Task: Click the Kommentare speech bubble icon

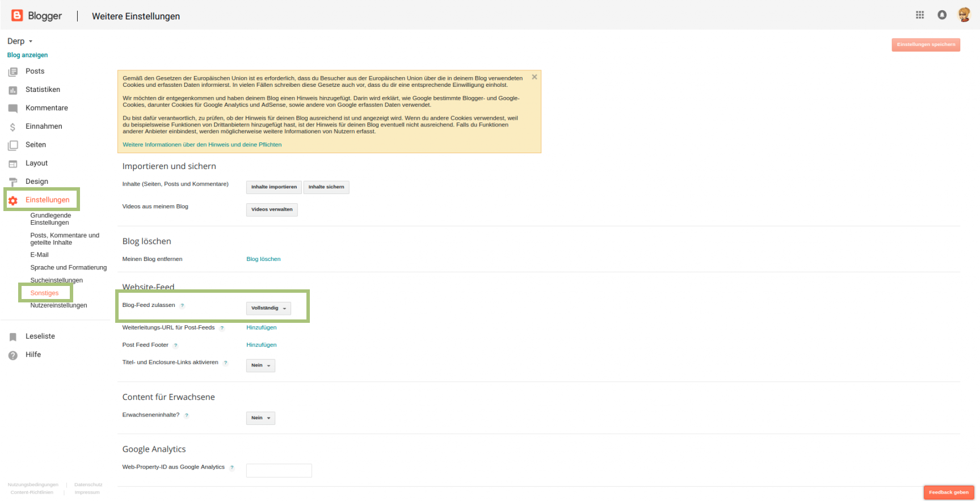Action: click(x=13, y=108)
